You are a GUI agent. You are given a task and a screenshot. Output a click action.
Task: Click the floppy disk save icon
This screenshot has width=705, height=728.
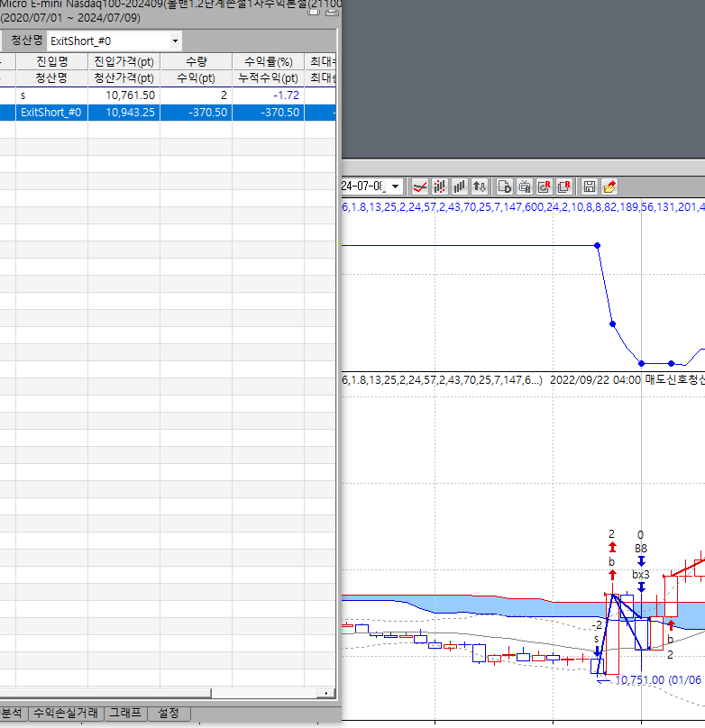(x=590, y=187)
